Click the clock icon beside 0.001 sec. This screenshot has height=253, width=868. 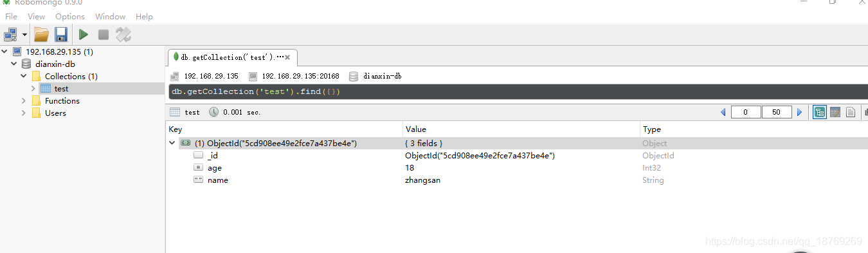pos(214,112)
